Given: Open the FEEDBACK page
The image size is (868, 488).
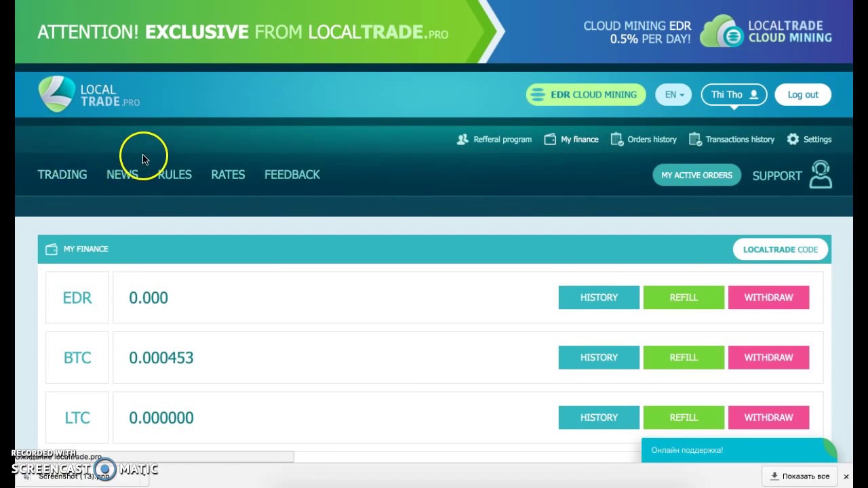Looking at the screenshot, I should (292, 175).
